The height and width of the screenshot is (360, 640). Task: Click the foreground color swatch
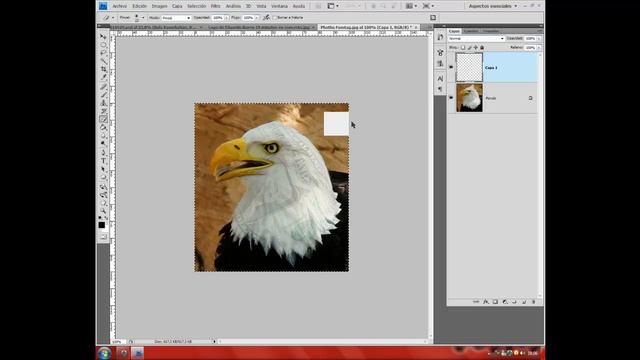[102, 225]
